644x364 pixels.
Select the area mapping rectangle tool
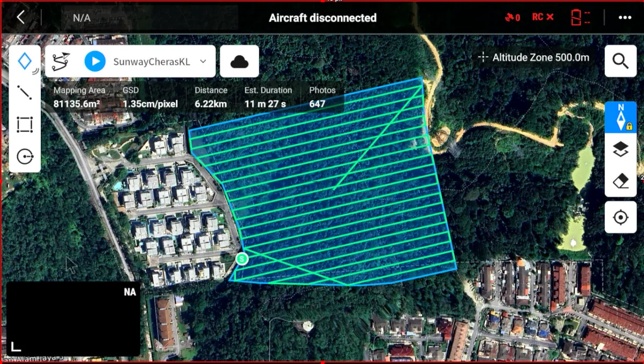coord(25,124)
